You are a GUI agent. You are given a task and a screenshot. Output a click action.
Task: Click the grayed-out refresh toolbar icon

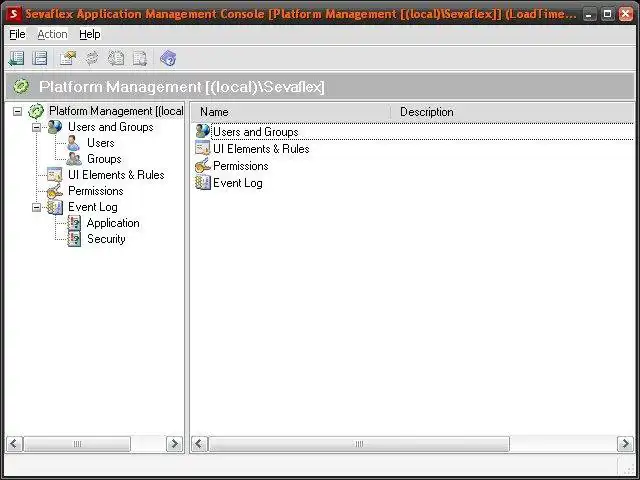92,58
